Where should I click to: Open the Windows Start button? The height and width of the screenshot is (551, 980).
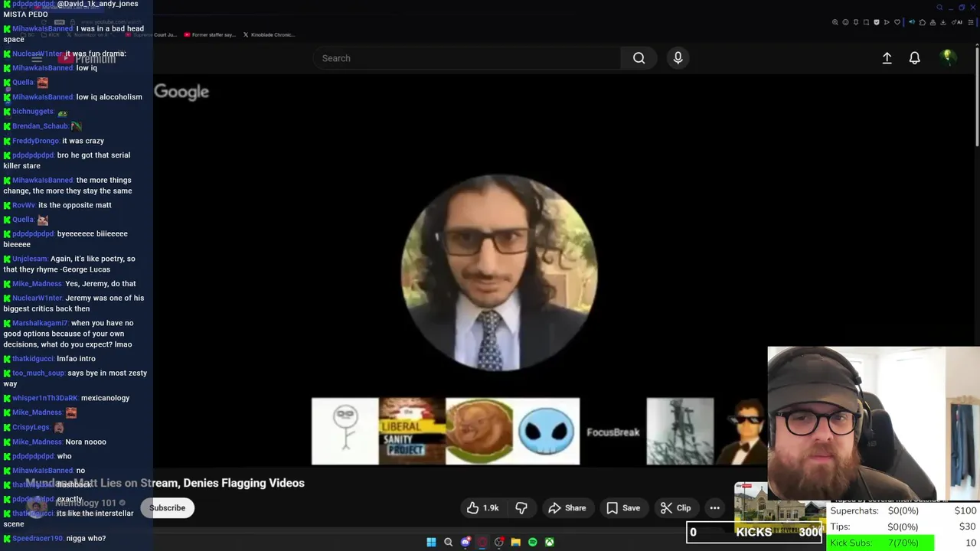(x=431, y=542)
